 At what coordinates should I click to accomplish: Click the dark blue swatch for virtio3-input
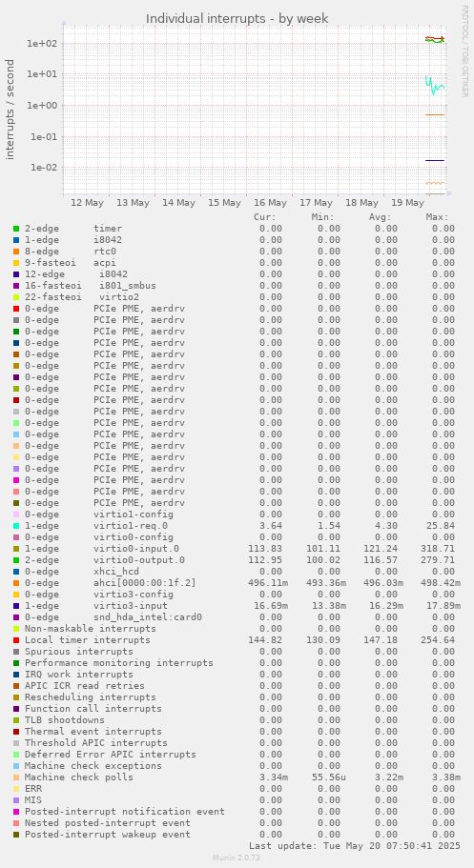[x=16, y=606]
